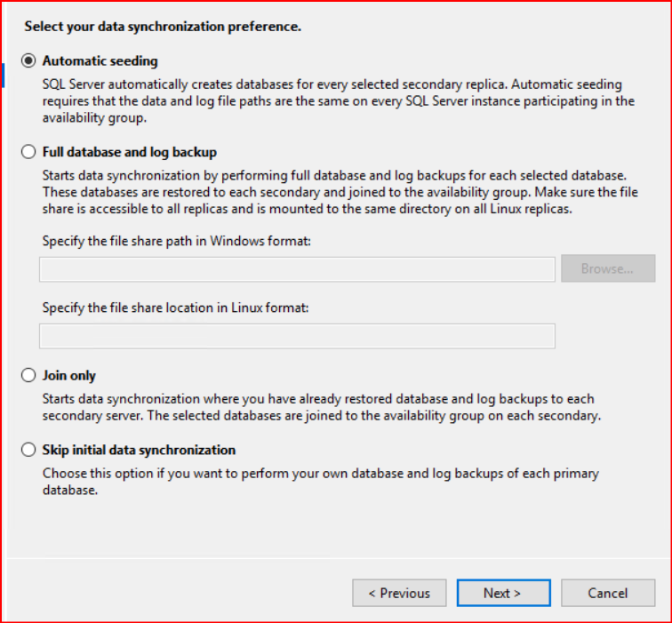Click the Linux format file share location field
Screen dimensions: 672x623
(297, 336)
